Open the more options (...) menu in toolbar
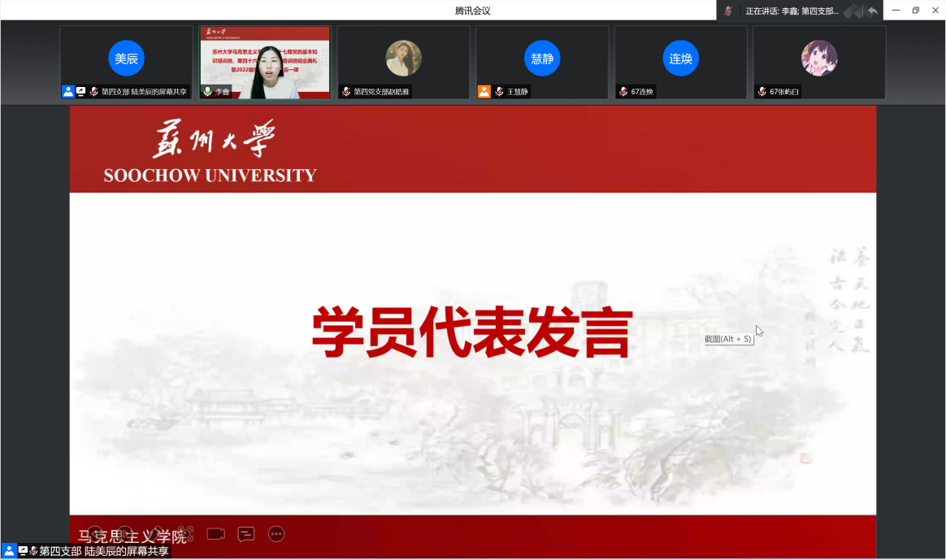This screenshot has height=560, width=946. [x=276, y=534]
